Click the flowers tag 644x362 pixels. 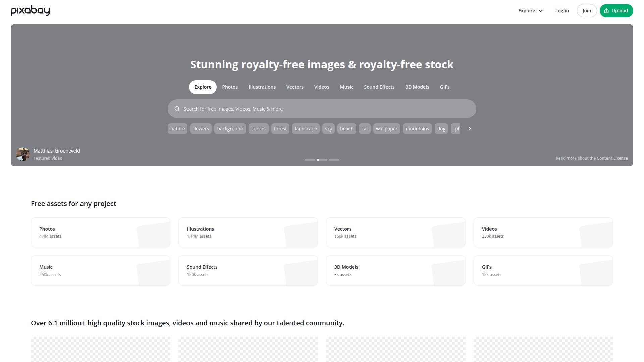point(201,129)
